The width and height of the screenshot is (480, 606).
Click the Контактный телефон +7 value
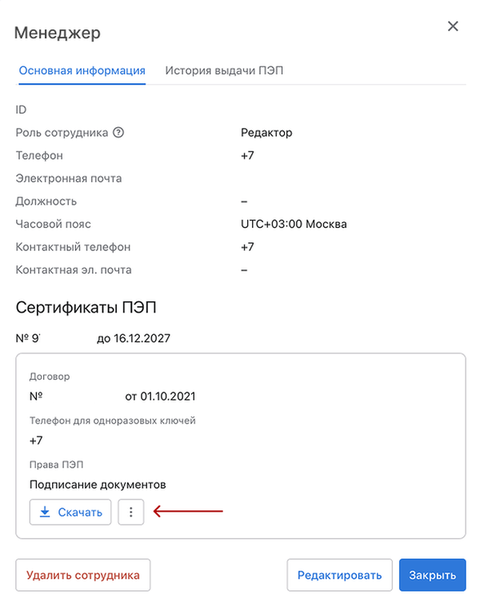(247, 247)
